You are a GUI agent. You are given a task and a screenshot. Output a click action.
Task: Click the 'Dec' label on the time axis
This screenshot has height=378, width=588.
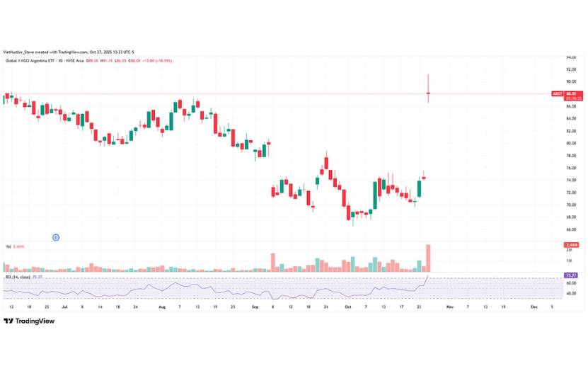533,308
